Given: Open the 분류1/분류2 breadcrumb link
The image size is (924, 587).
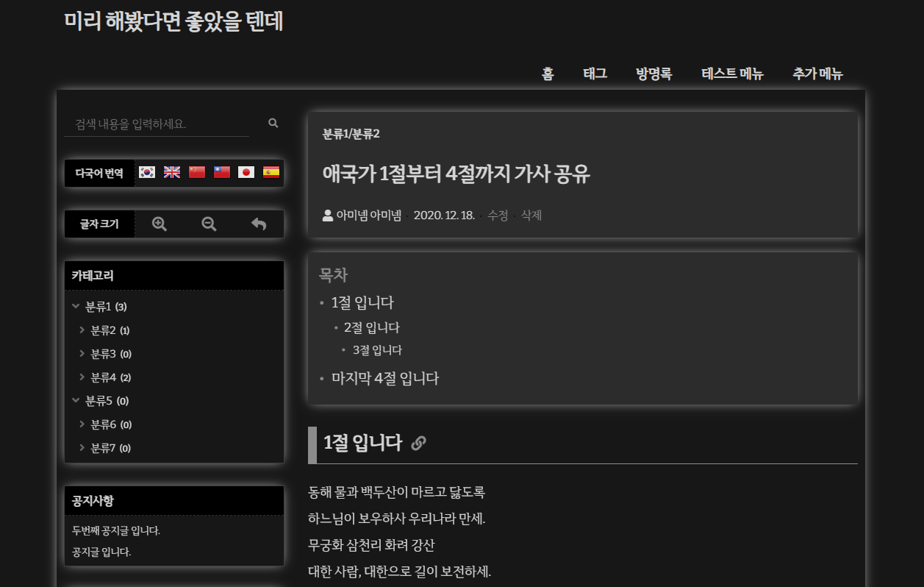Looking at the screenshot, I should tap(351, 134).
